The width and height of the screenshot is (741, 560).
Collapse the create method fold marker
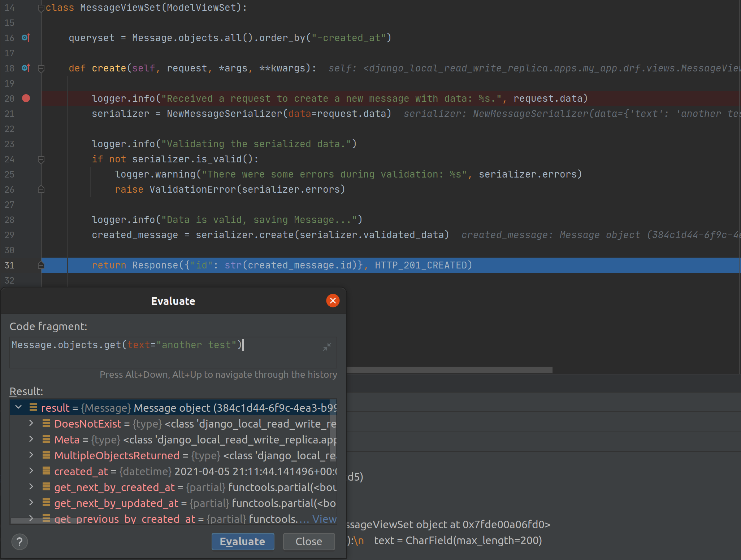tap(41, 68)
